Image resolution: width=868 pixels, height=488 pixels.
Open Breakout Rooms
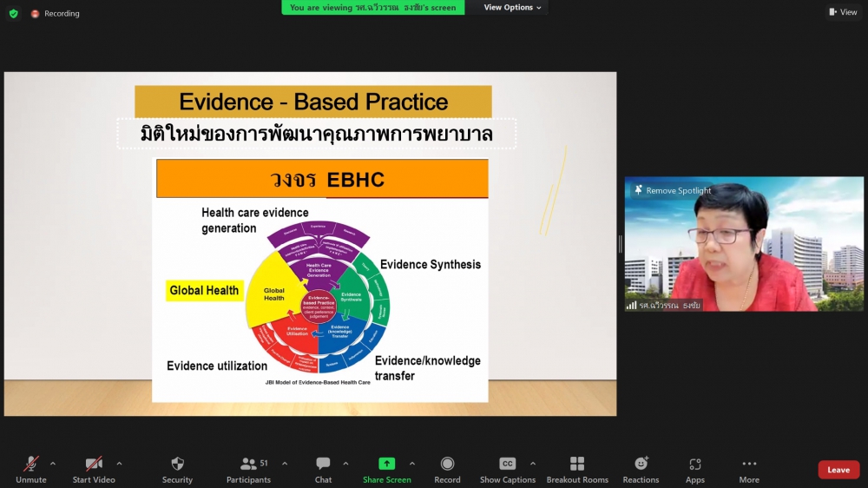pos(576,465)
